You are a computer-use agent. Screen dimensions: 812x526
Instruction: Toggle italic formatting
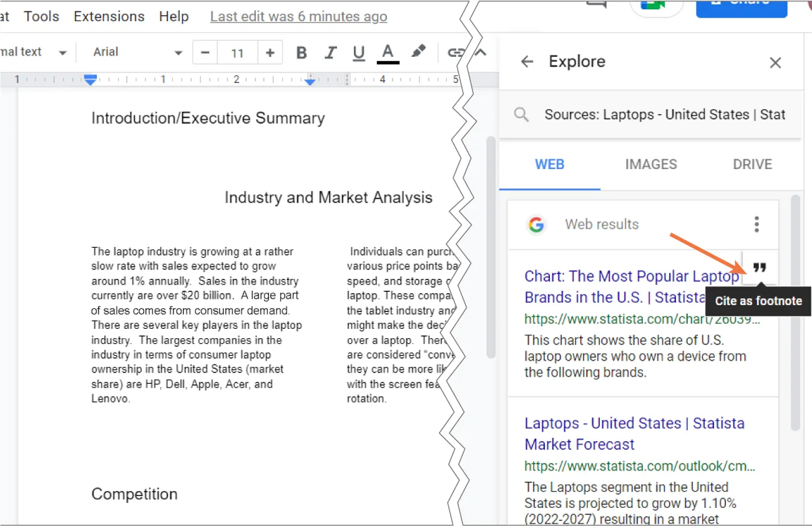[x=330, y=52]
